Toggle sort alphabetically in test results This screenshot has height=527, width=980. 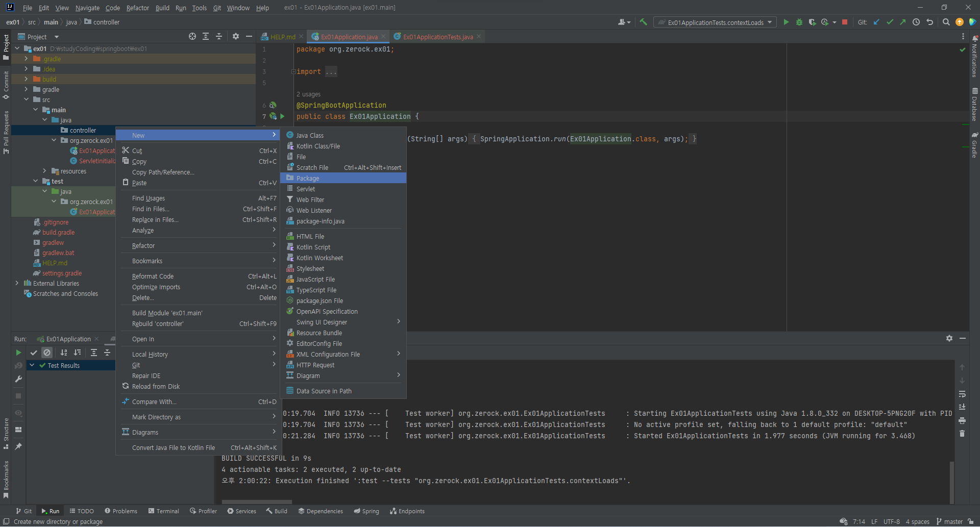click(x=64, y=353)
